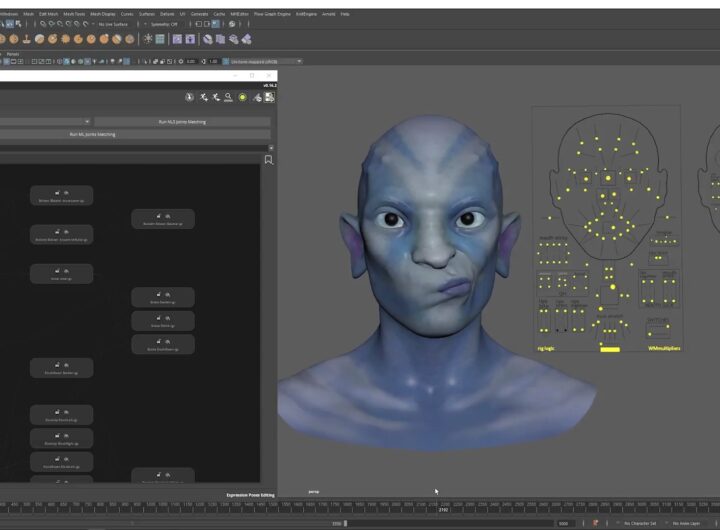Click the bookmark icon above the node graph

[268, 159]
